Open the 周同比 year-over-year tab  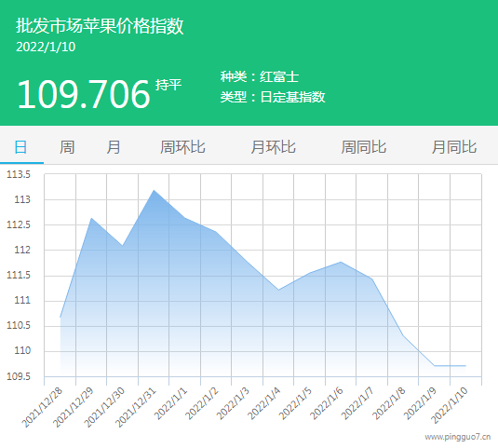click(364, 147)
